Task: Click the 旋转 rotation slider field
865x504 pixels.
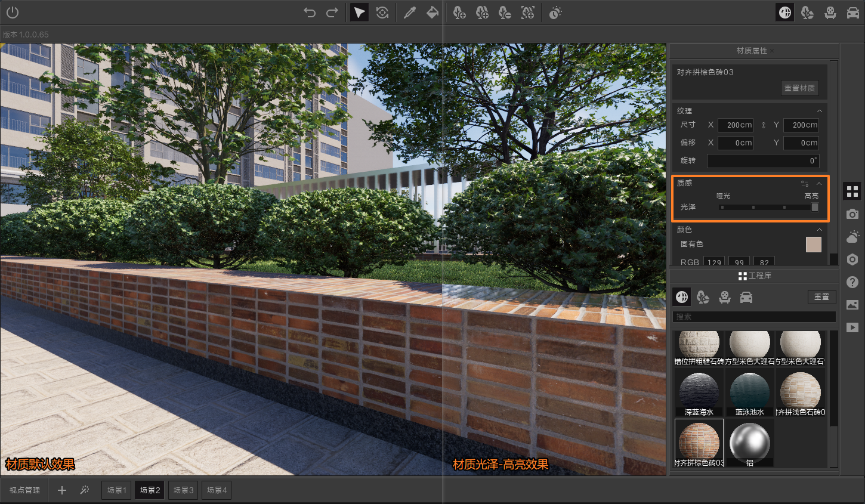Action: 763,161
